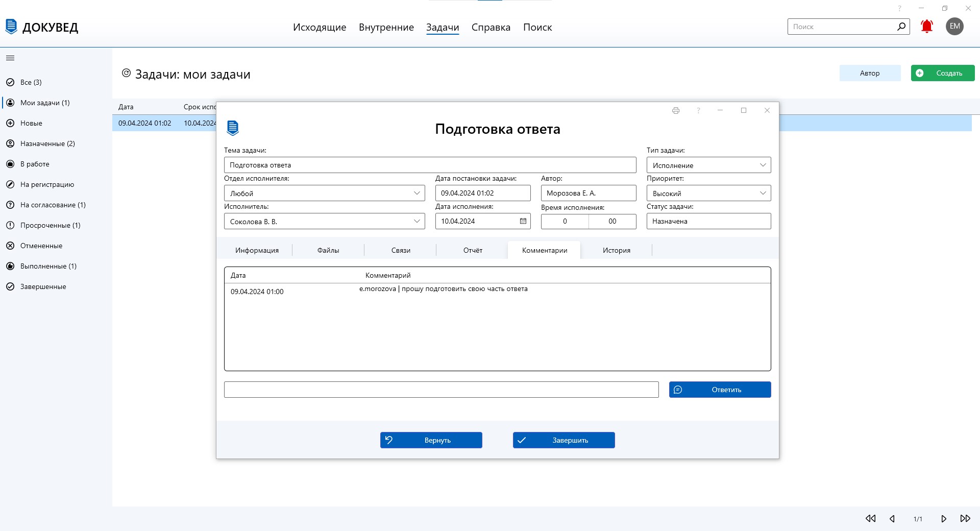Open the Внутренние menu
The width and height of the screenshot is (980, 531).
click(x=386, y=27)
